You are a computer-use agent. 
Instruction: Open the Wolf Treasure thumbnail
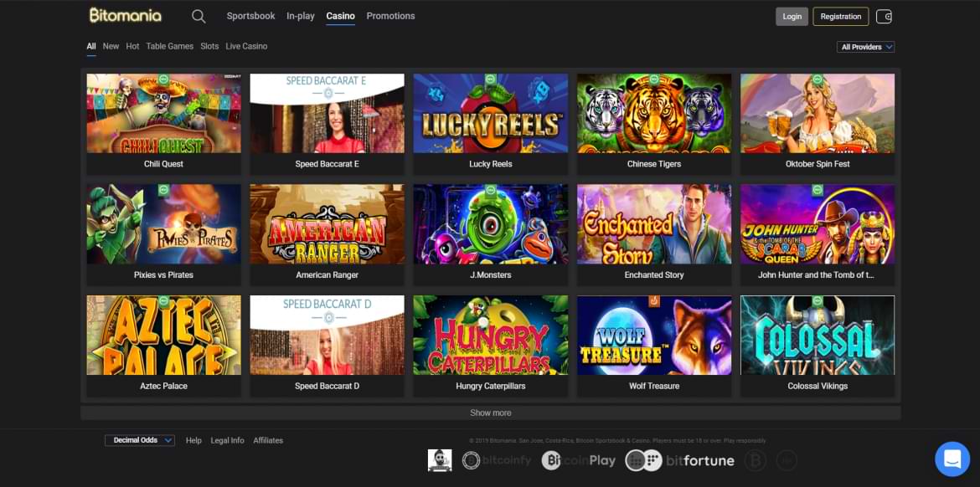tap(653, 336)
